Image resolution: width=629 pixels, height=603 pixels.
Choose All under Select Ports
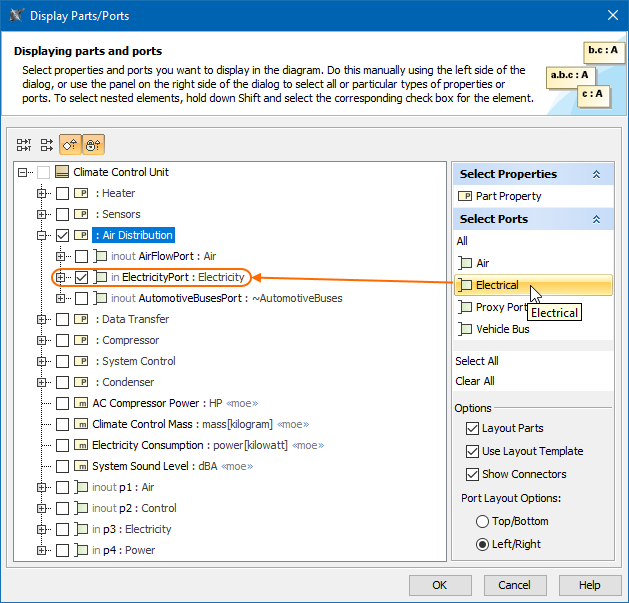tap(462, 241)
